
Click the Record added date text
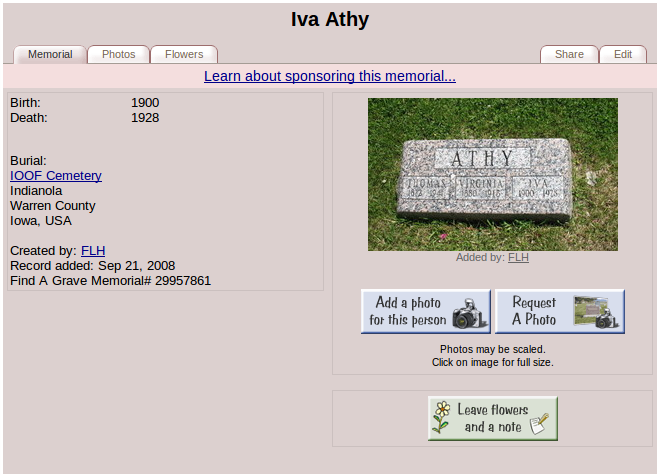(x=92, y=266)
